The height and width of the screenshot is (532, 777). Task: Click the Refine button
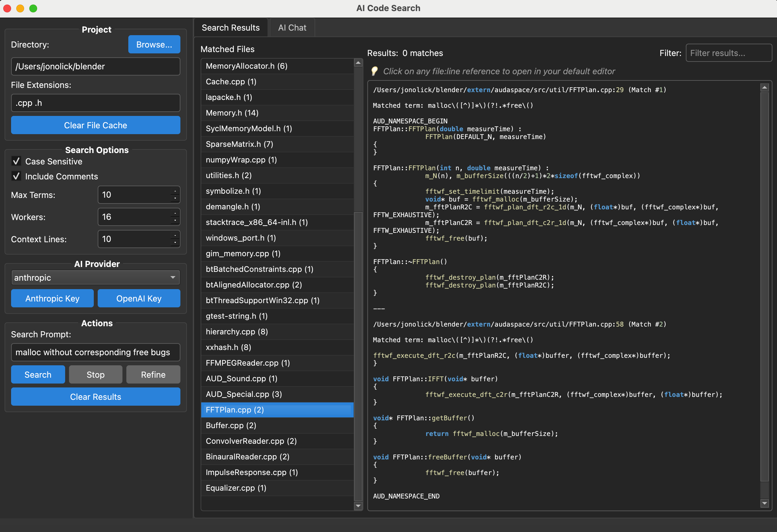[x=153, y=375]
